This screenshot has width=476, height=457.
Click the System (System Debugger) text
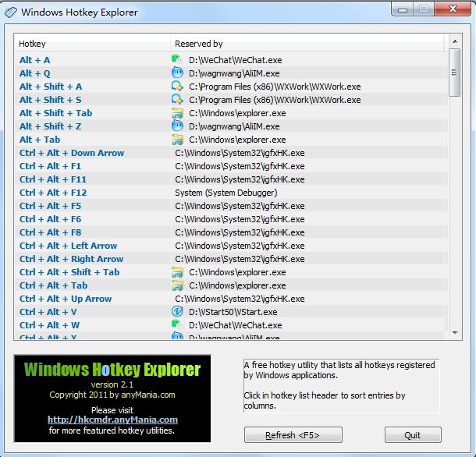pos(226,193)
